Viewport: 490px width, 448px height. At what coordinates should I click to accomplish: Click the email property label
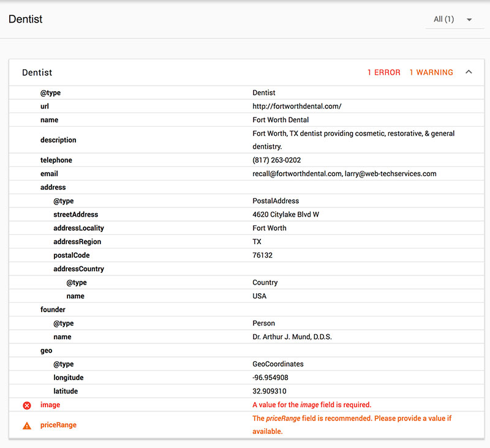49,174
